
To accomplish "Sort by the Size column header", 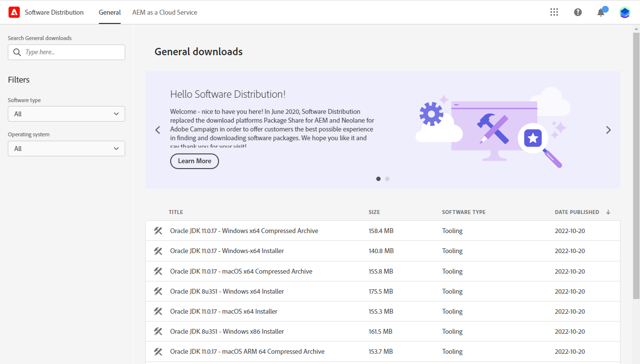I will (374, 212).
